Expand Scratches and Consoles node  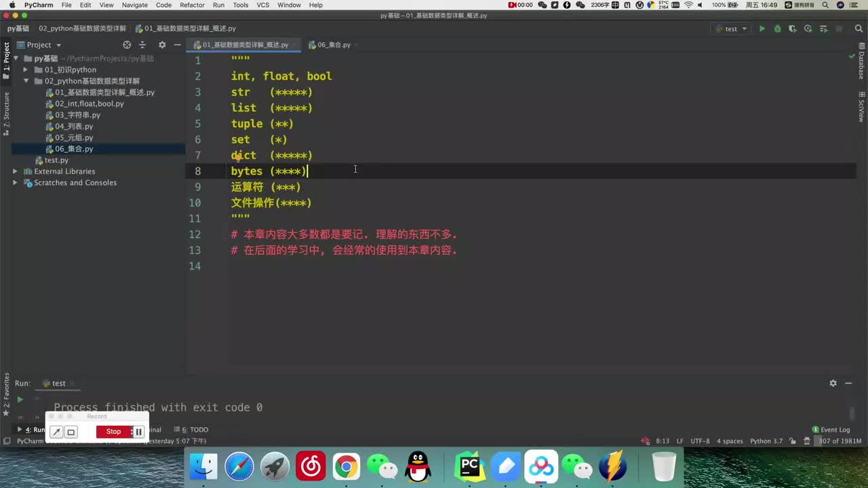point(16,183)
